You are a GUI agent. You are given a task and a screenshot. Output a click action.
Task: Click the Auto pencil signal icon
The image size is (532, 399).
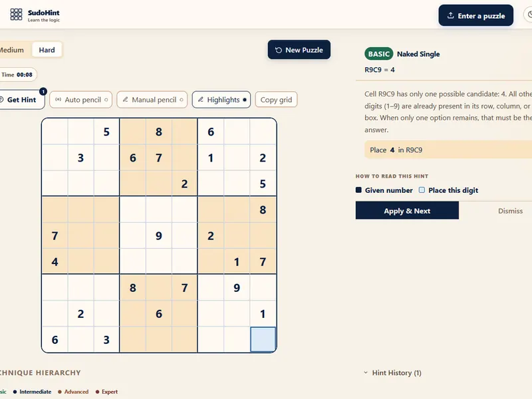[59, 99]
